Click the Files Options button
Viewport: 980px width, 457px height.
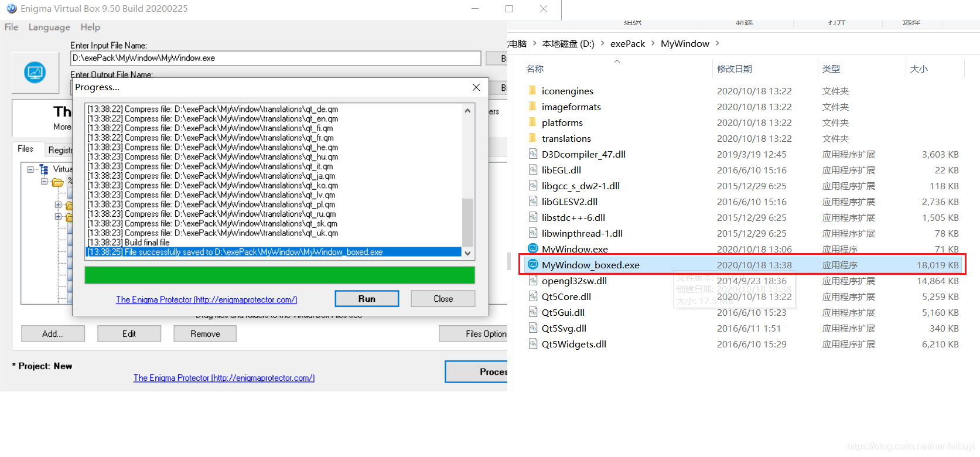coord(473,334)
